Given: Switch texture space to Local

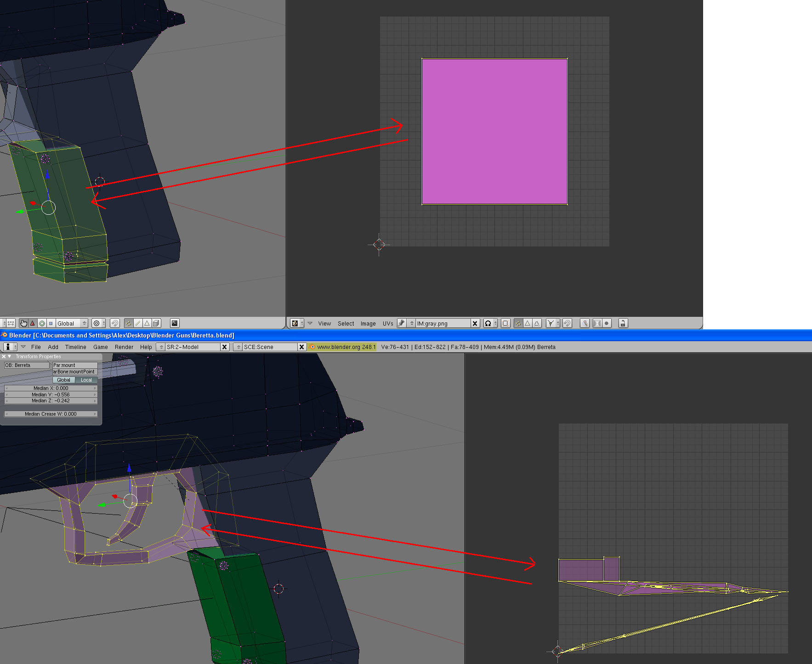Looking at the screenshot, I should (86, 380).
